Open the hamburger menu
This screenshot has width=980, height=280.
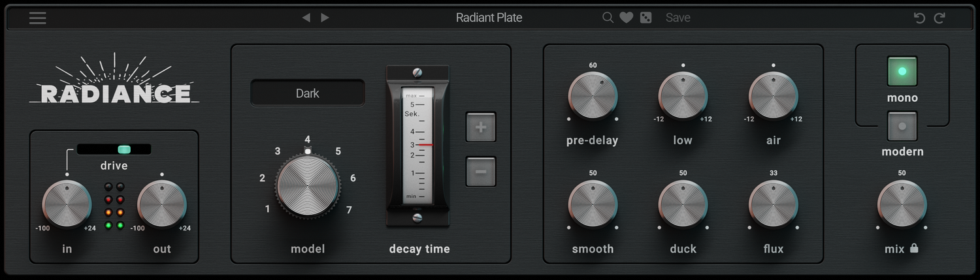(x=38, y=18)
